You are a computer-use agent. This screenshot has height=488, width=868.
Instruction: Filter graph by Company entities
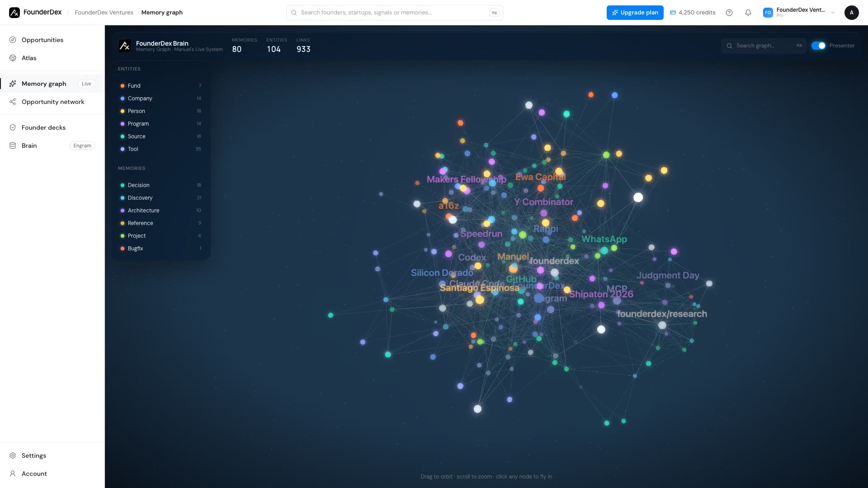pos(160,99)
